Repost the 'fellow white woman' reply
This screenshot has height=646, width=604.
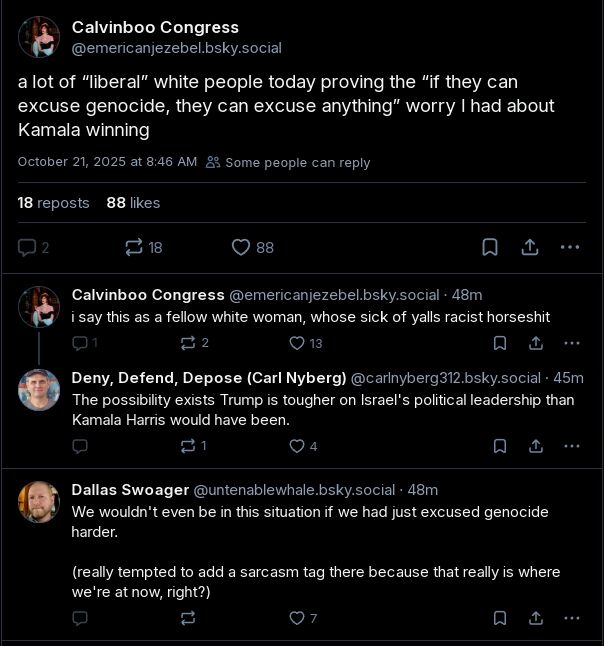(x=187, y=343)
